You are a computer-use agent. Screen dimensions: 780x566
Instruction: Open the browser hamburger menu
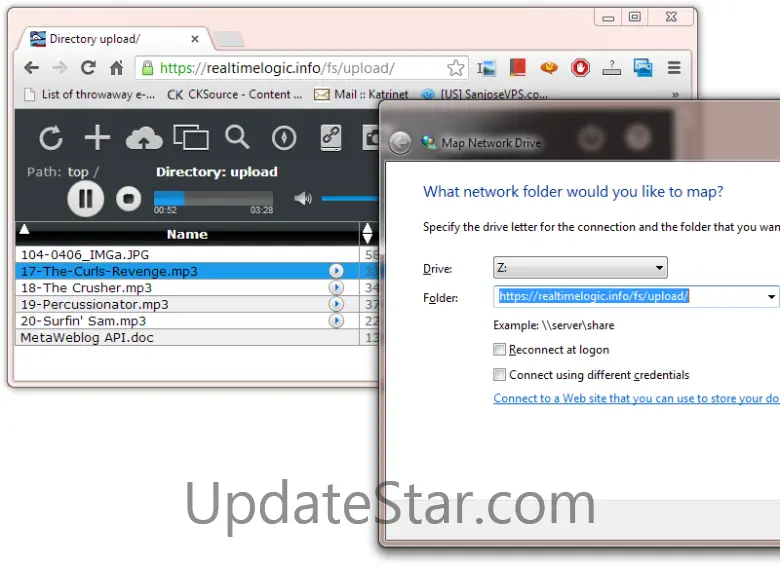point(674,68)
